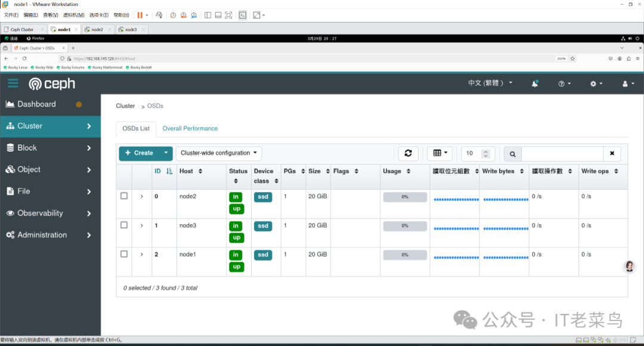Click usage bar of OSD 2

[x=405, y=254]
